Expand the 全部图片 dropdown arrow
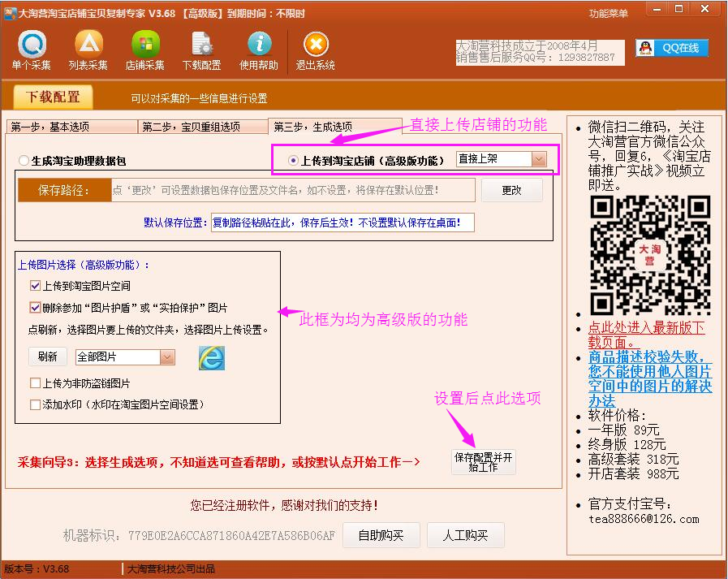The height and width of the screenshot is (579, 728). [x=167, y=356]
